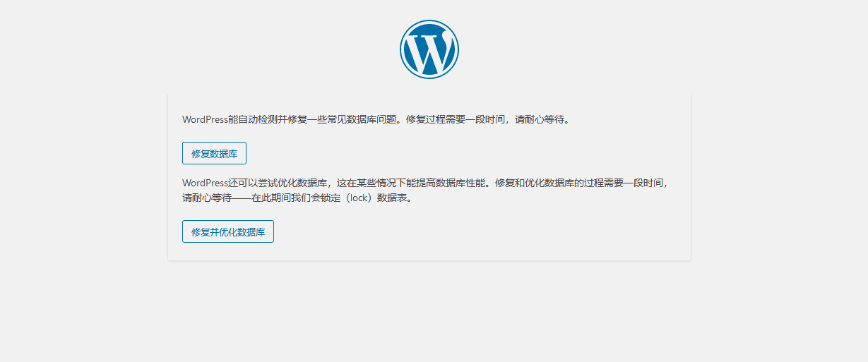Click the white W inside the logo
This screenshot has height=362, width=868.
click(429, 52)
